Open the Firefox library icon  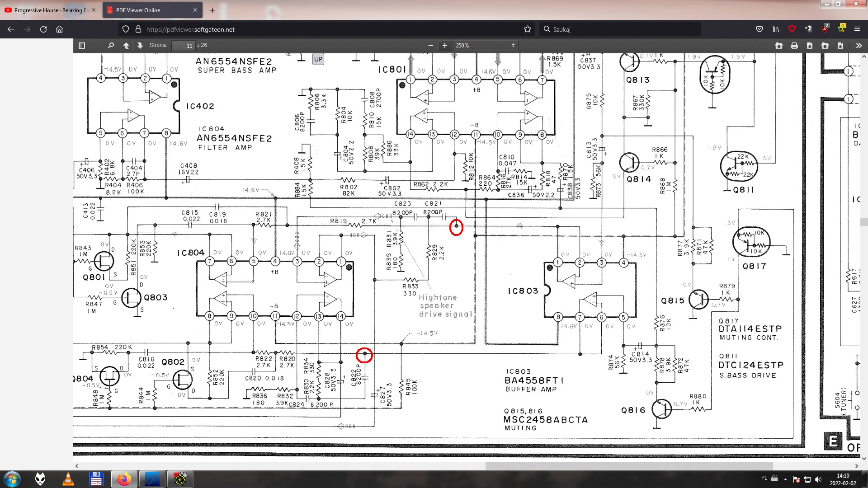pos(776,29)
